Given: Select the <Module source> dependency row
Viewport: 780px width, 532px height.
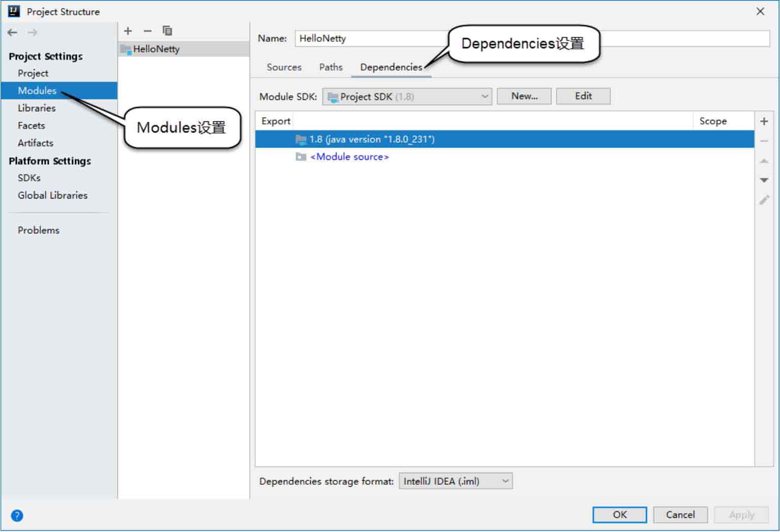Looking at the screenshot, I should point(349,157).
